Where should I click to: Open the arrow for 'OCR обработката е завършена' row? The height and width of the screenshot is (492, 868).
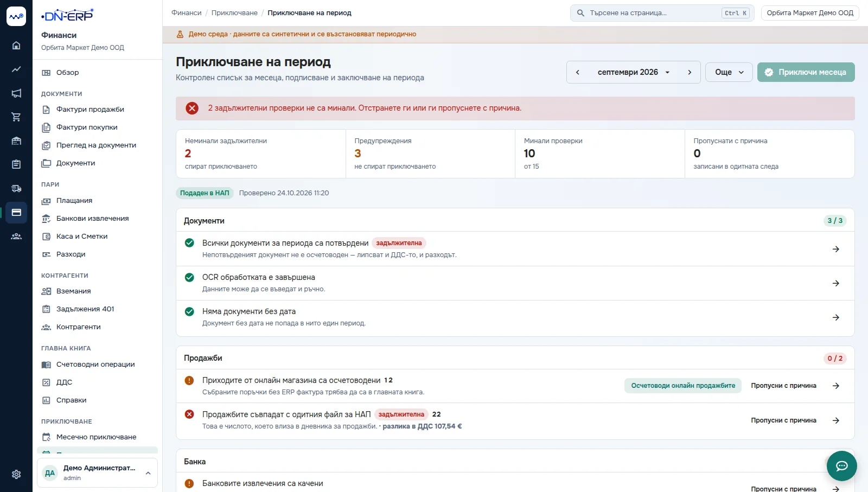[x=835, y=283]
